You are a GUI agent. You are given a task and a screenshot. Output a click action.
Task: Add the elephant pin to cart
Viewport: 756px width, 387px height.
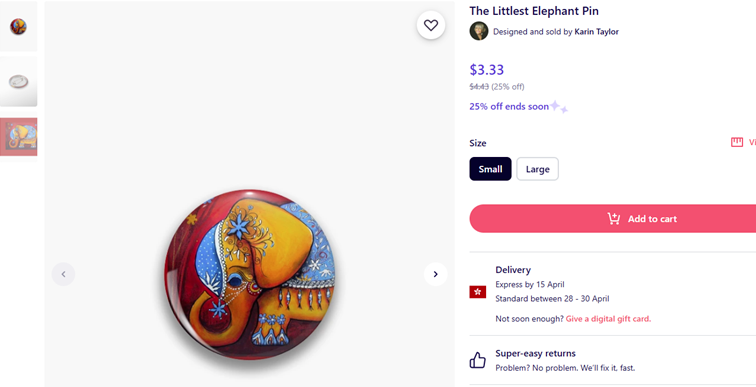tap(613, 219)
